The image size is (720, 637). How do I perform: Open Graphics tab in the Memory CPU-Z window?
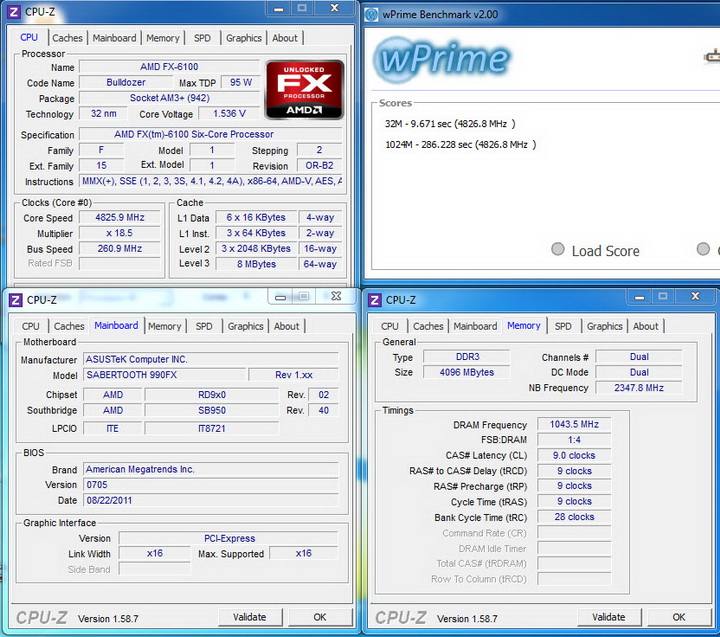point(604,326)
